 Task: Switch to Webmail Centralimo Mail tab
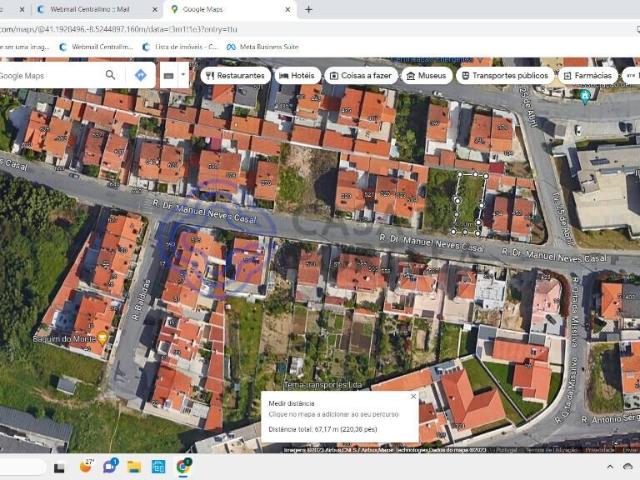[x=89, y=9]
